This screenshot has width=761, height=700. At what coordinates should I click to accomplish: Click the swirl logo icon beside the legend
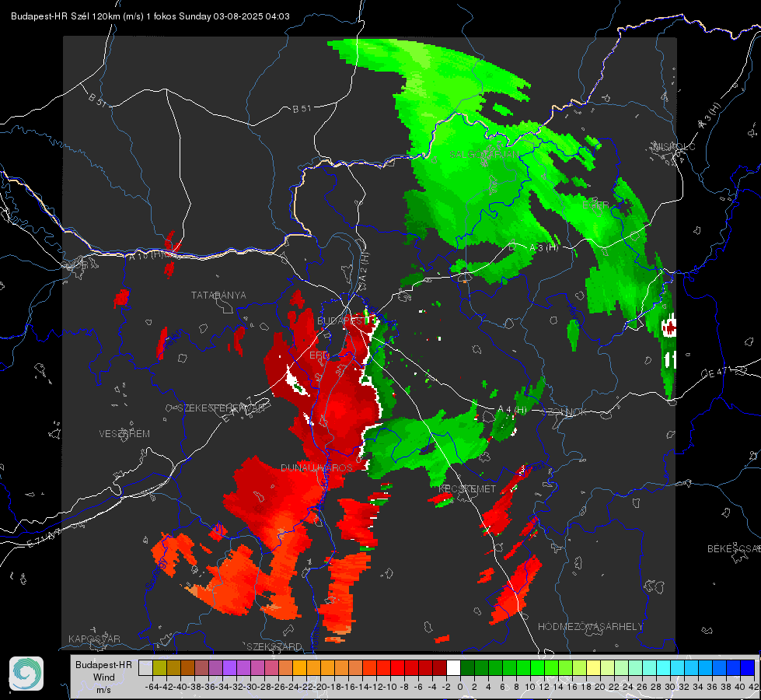26,674
